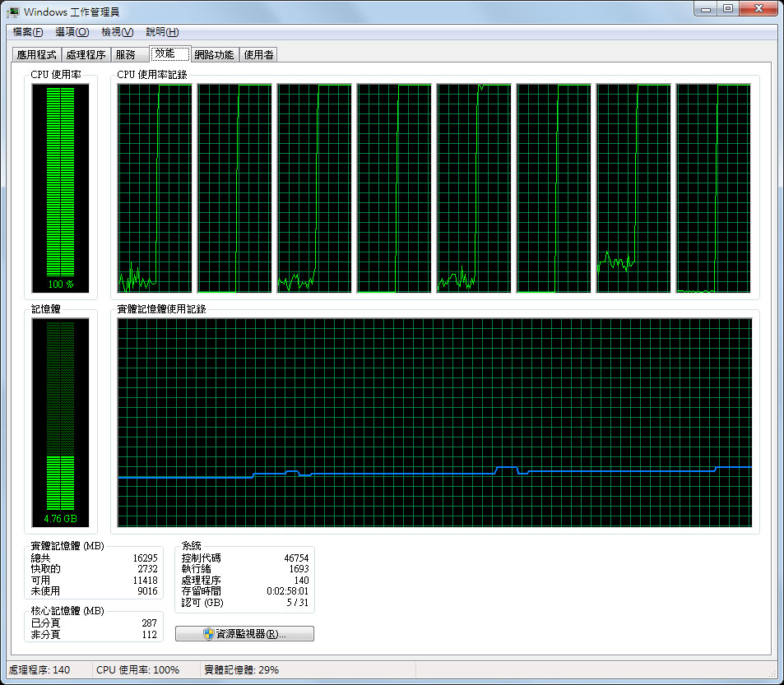784x685 pixels.
Task: Click the 執行緒 value 1693
Action: pyautogui.click(x=299, y=568)
